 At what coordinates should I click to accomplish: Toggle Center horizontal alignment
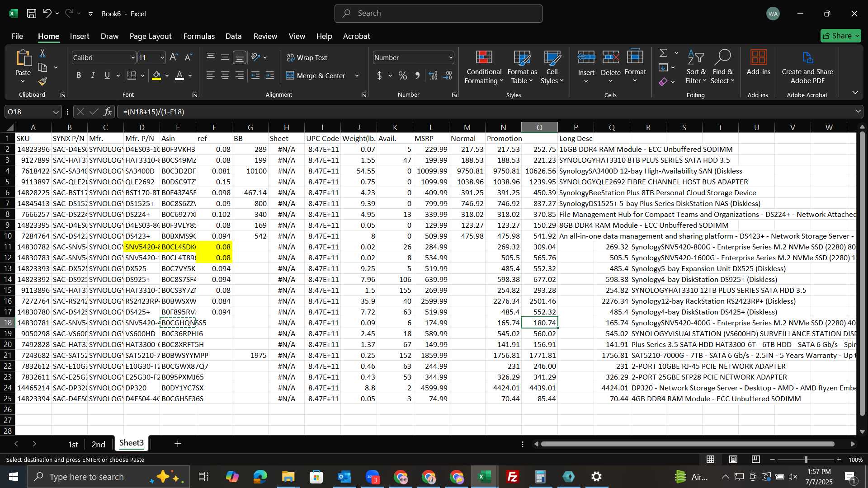[225, 75]
